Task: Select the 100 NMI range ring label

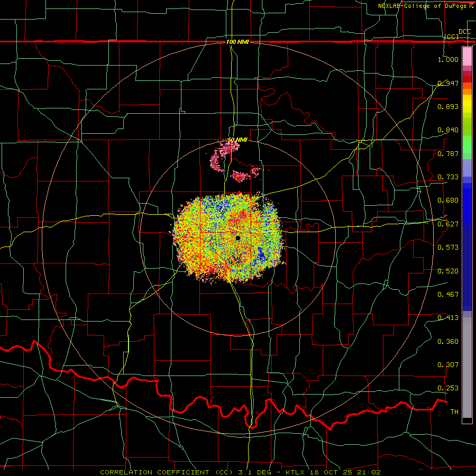Action: 237,42
